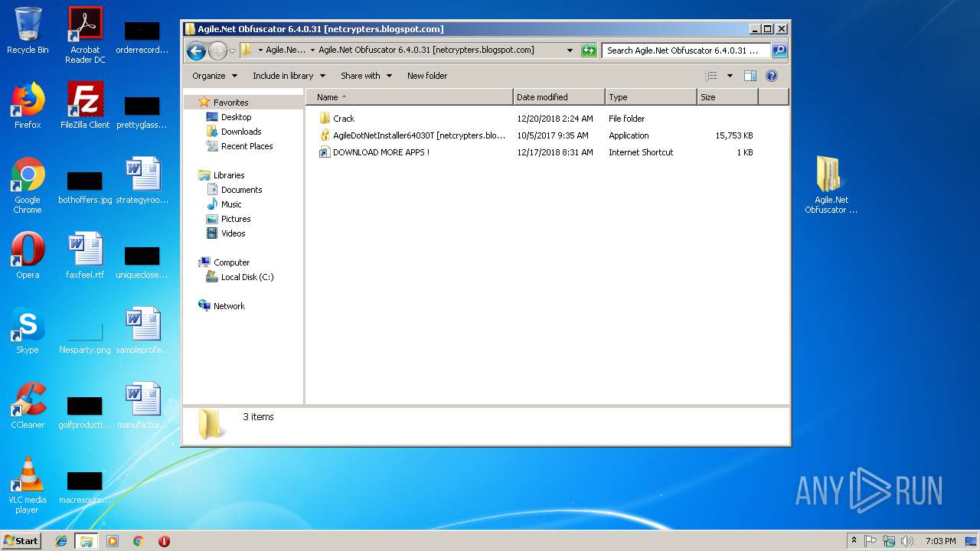This screenshot has width=980, height=551.
Task: Click FileZilla Client desktop icon
Action: tap(85, 106)
